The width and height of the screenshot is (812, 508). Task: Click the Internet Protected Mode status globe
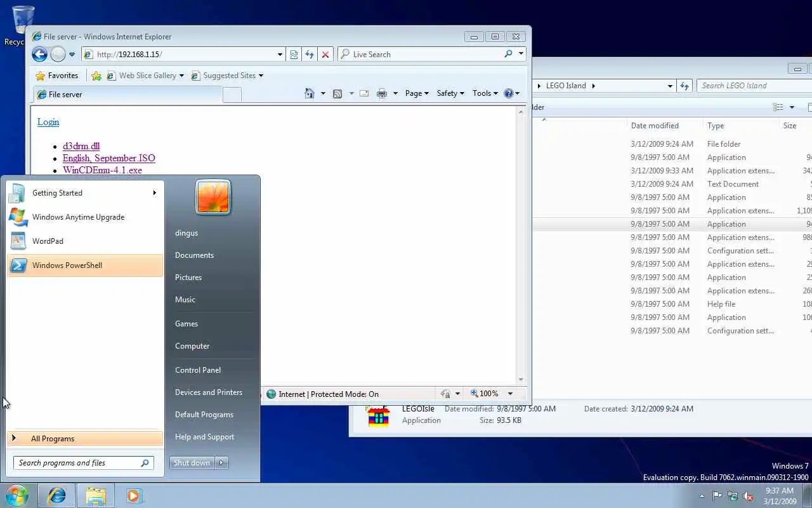pyautogui.click(x=272, y=394)
